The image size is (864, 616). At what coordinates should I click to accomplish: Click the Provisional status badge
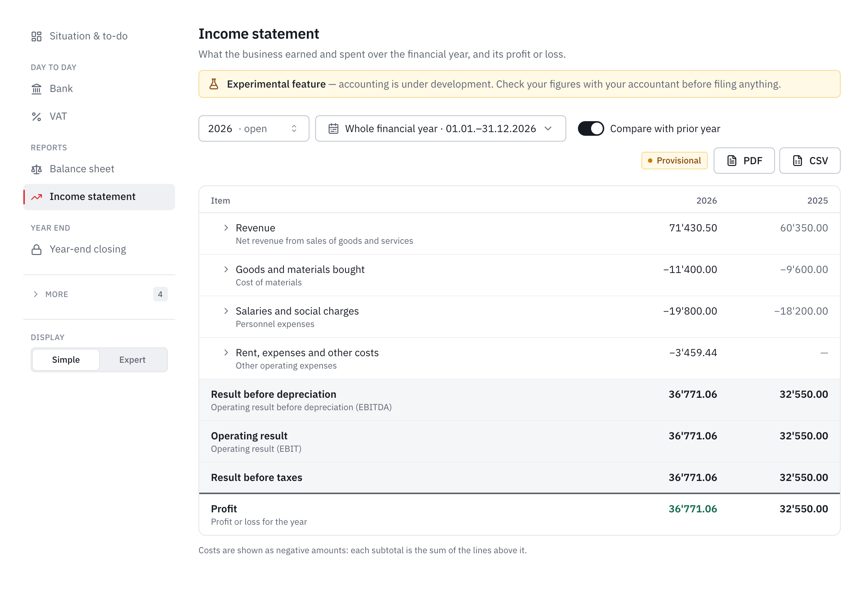[674, 161]
